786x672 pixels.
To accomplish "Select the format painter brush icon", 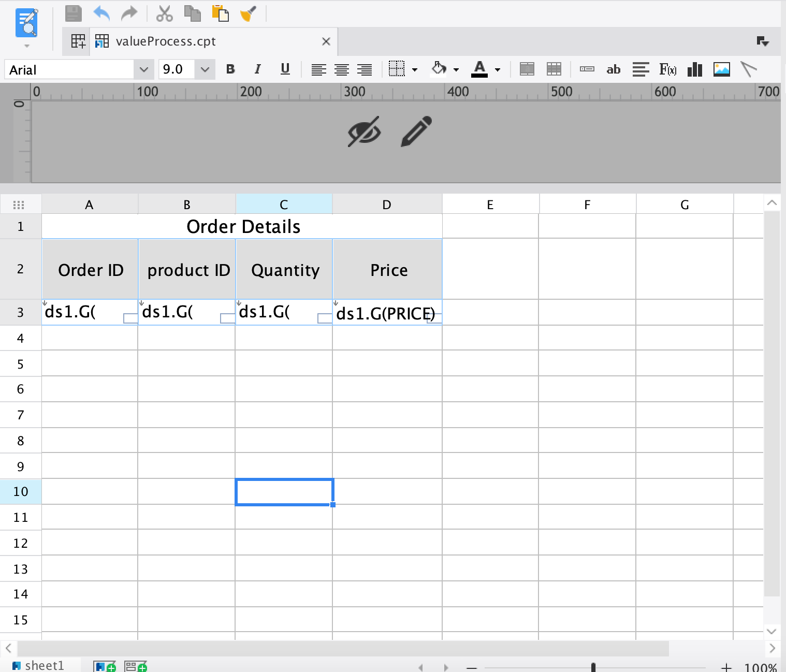I will pyautogui.click(x=248, y=13).
